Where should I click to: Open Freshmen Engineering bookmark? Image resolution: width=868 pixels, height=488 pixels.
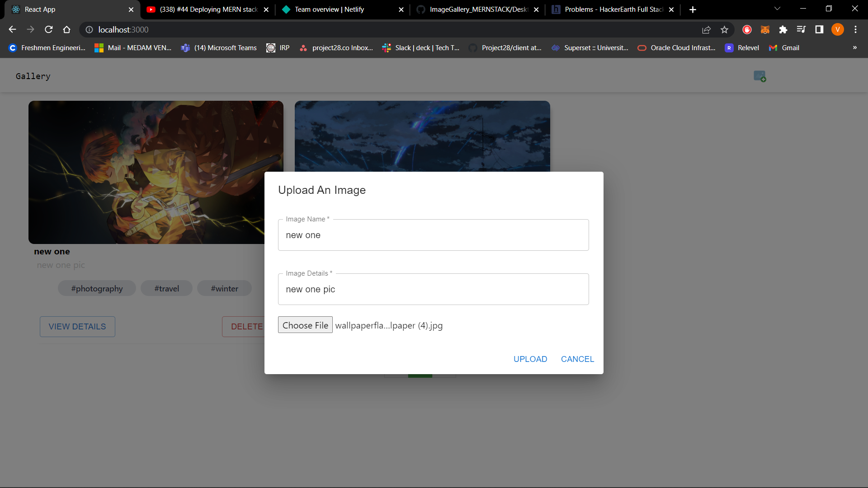47,47
